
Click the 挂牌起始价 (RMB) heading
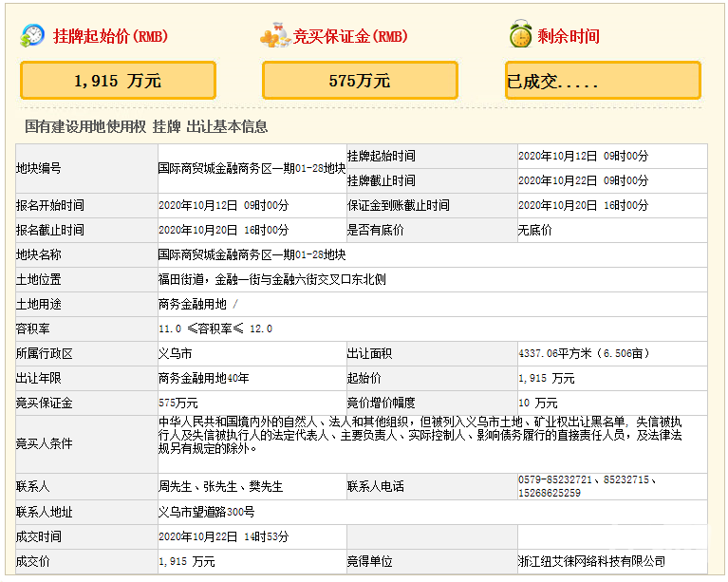pos(110,37)
